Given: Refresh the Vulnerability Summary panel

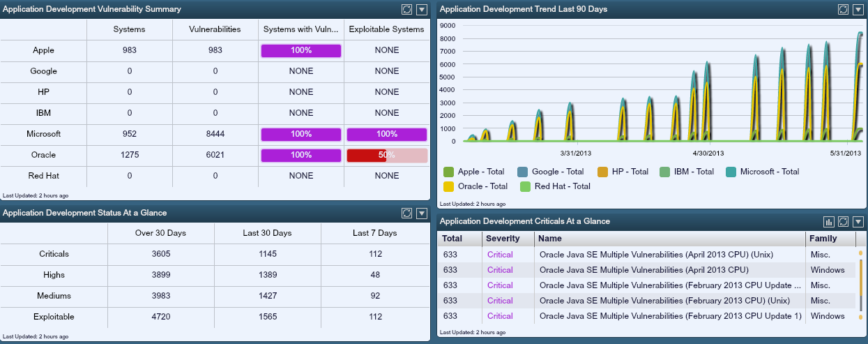Looking at the screenshot, I should tap(407, 9).
